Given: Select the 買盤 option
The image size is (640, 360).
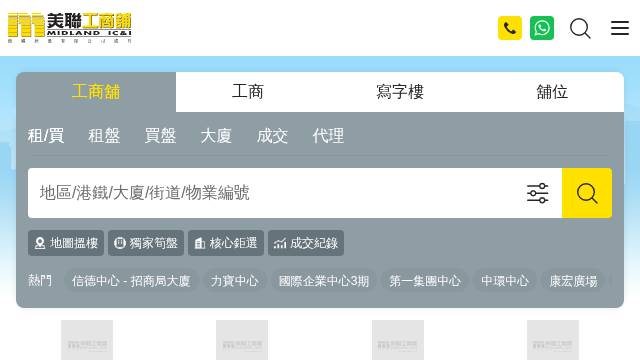Looking at the screenshot, I should [160, 136].
